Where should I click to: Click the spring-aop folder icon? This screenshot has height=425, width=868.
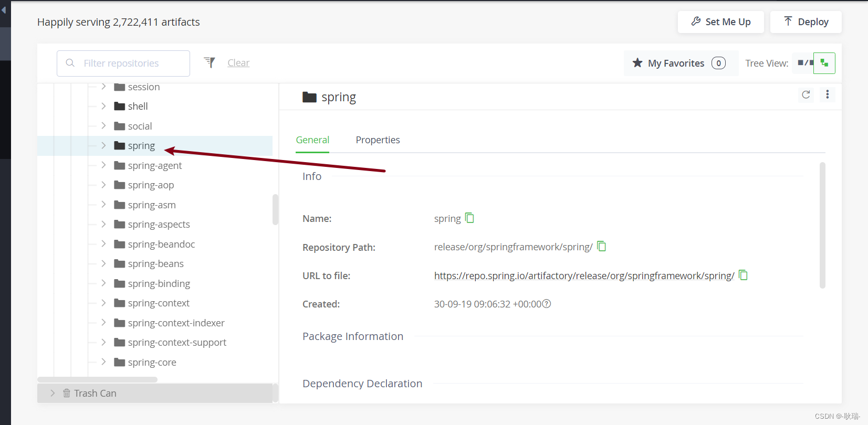120,185
